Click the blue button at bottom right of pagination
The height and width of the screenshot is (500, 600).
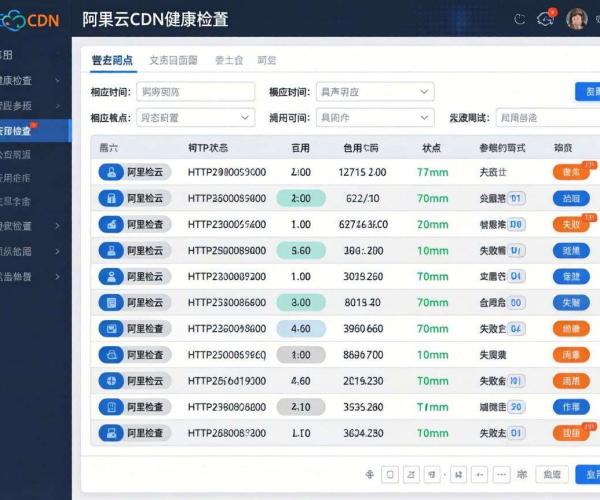click(588, 475)
